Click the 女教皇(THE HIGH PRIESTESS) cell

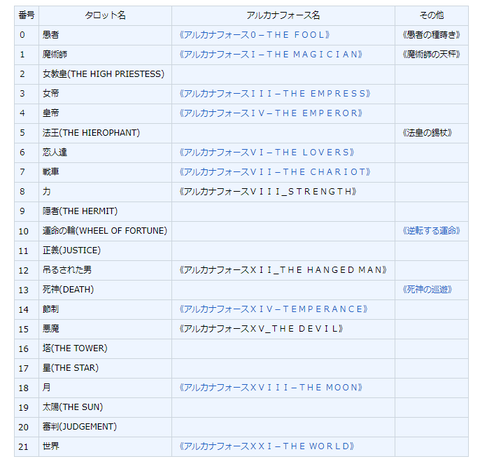[x=105, y=74]
